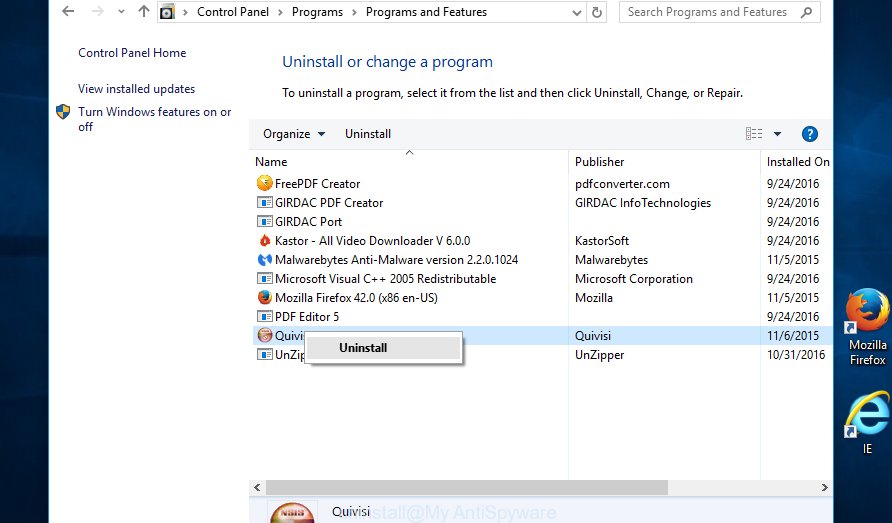Expand the Organize dropdown menu
Screen dimensions: 892x523
293,134
